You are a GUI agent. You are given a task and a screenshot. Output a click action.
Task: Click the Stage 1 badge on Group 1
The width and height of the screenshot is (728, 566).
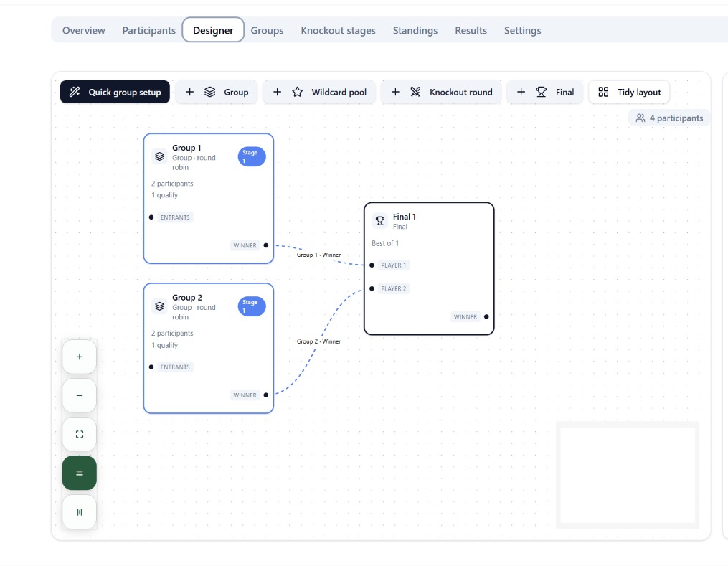[x=252, y=156]
